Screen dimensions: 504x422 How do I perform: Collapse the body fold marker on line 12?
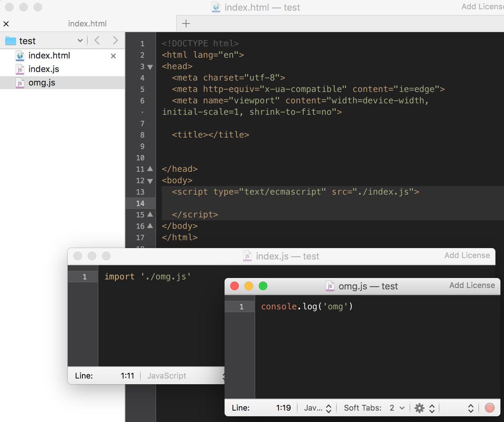point(151,181)
